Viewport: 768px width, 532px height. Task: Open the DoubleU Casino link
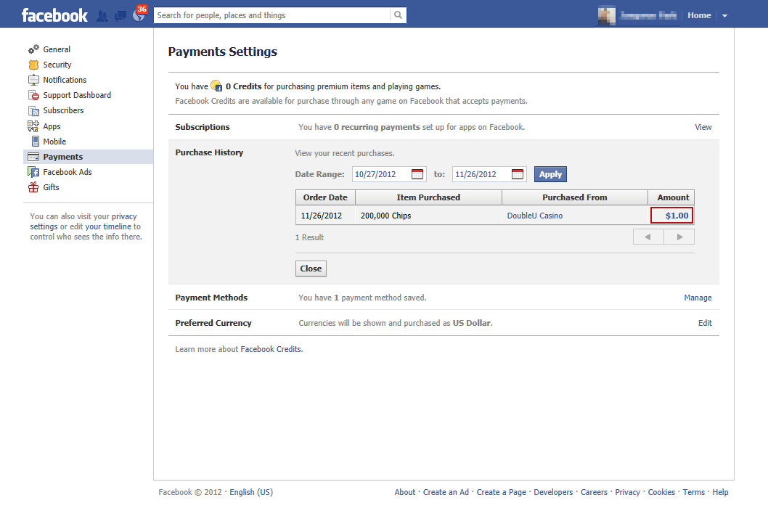pyautogui.click(x=535, y=216)
